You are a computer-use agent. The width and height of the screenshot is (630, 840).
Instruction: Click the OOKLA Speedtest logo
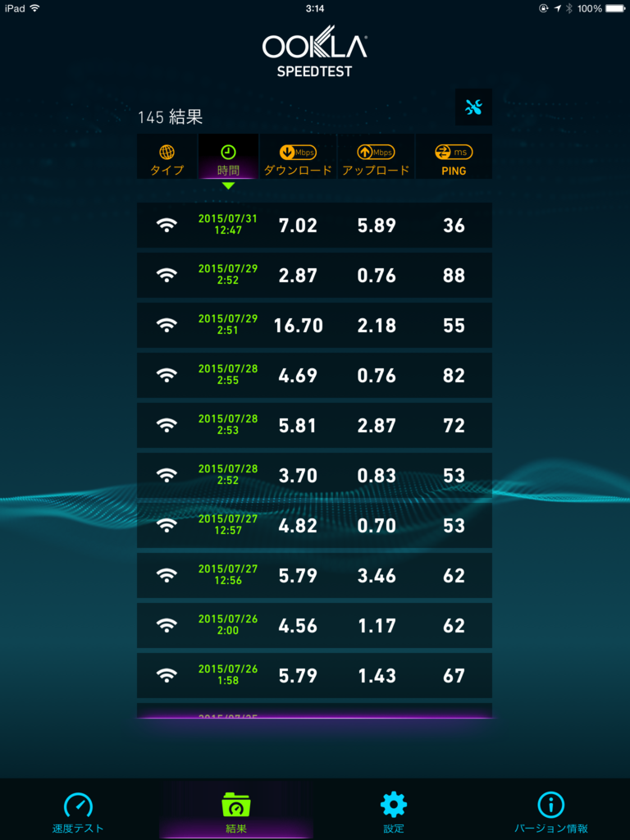click(x=314, y=52)
